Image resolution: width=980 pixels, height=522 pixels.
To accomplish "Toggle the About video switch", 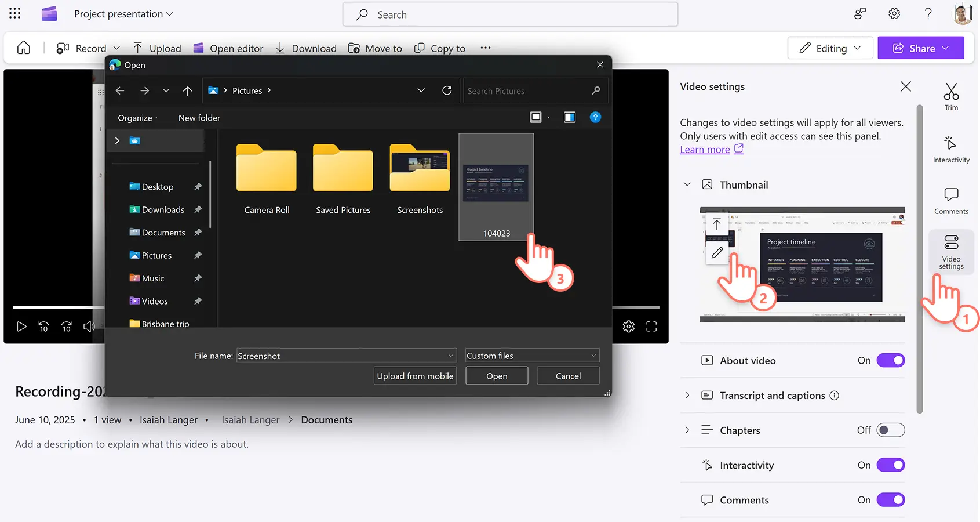I will (x=891, y=360).
